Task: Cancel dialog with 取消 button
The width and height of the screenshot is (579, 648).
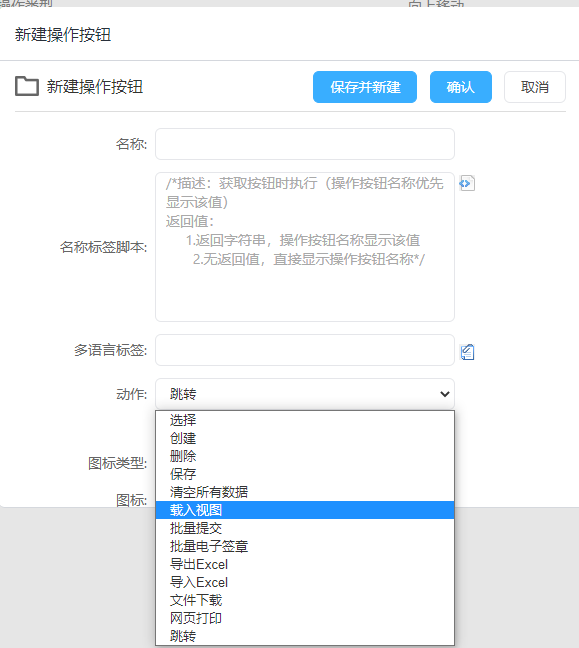Action: (535, 87)
